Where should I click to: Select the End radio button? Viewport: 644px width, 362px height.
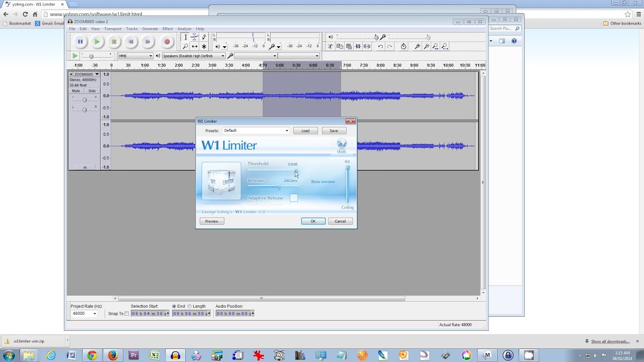[174, 306]
